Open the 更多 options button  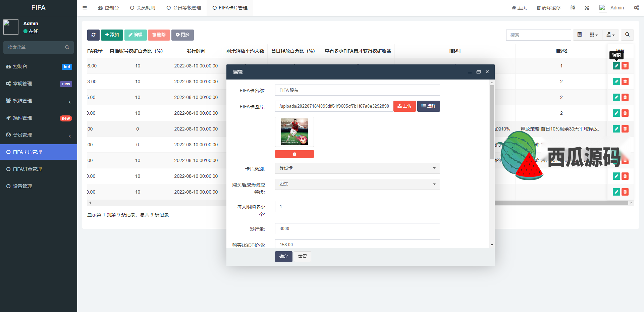pos(182,35)
